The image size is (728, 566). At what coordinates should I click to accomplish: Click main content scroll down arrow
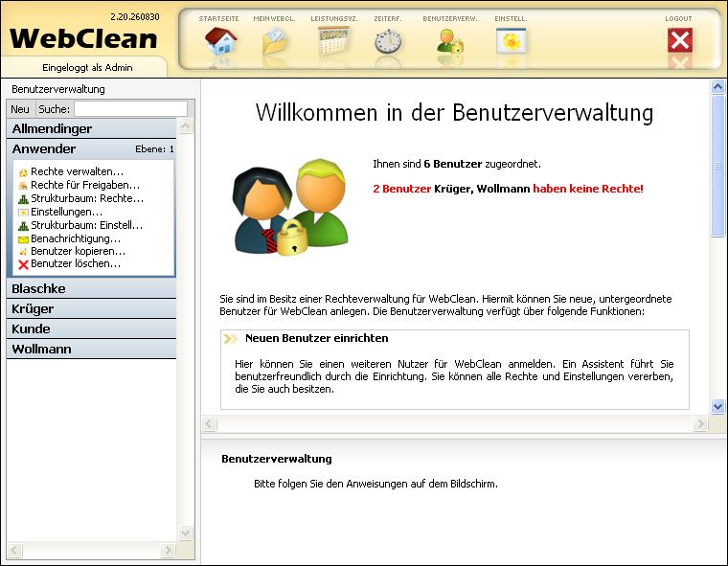click(717, 407)
